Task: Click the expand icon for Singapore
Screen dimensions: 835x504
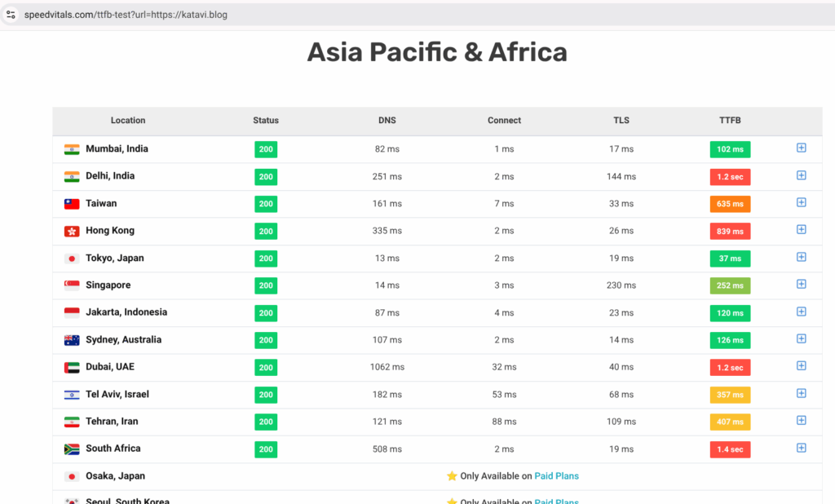Action: pyautogui.click(x=801, y=285)
